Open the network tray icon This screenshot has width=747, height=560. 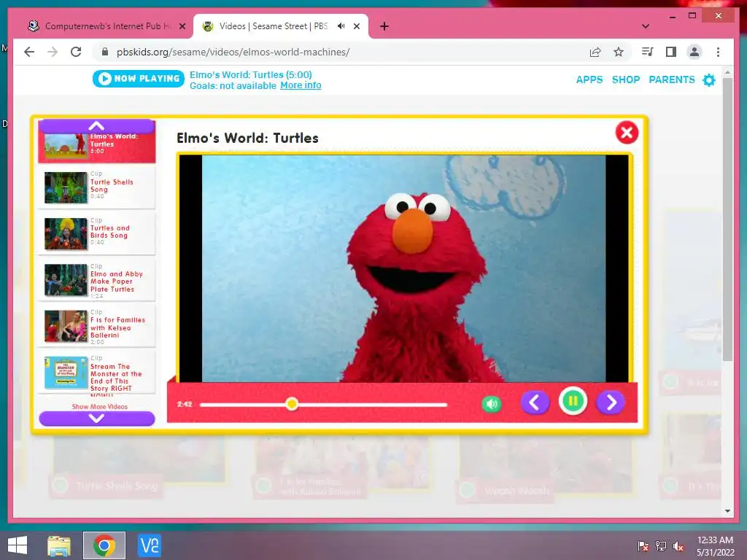[661, 546]
